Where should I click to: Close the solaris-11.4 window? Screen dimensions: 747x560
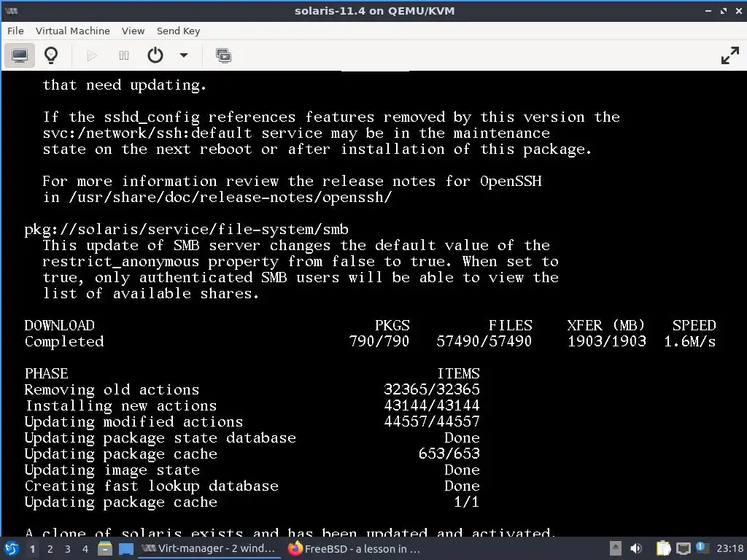(739, 10)
